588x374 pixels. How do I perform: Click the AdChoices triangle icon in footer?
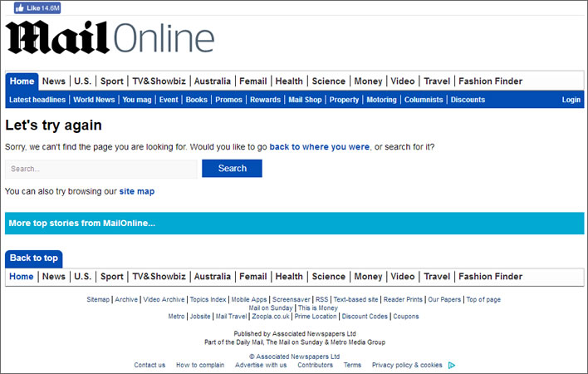click(x=452, y=365)
